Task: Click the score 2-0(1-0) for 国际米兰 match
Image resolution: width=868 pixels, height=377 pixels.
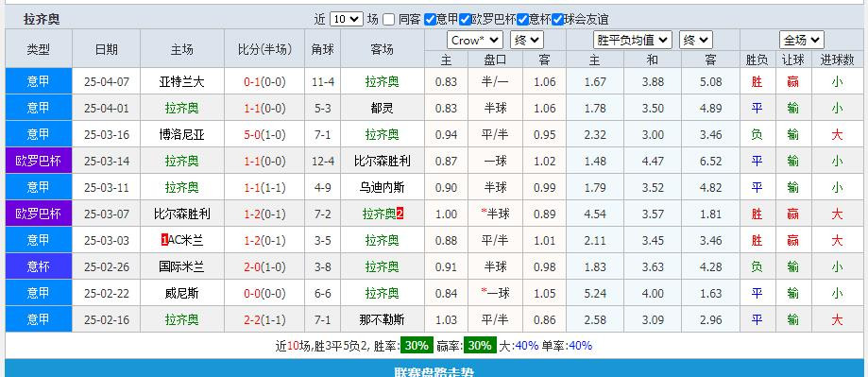Action: point(264,266)
